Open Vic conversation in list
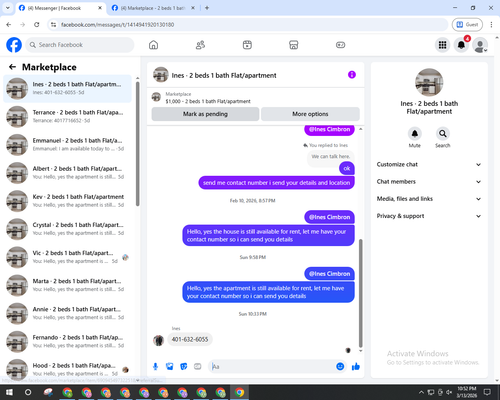500x400 pixels. (x=67, y=257)
